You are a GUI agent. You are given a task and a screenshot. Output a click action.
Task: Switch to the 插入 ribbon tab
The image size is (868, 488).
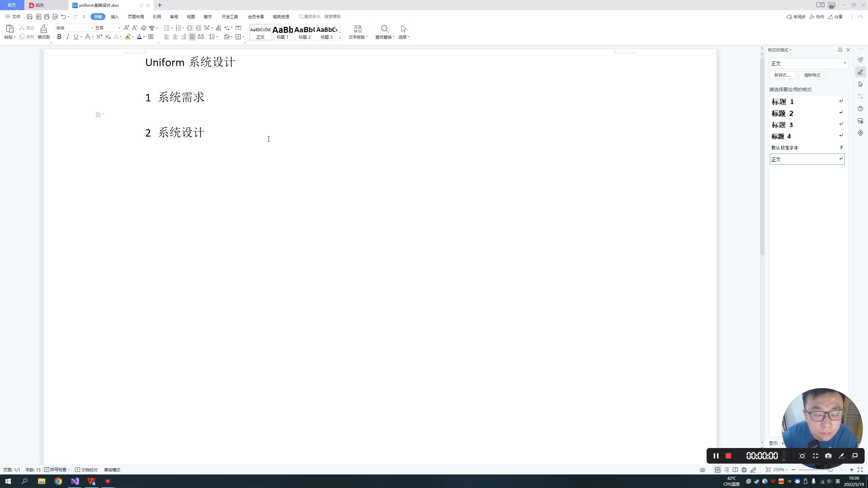[x=115, y=17]
